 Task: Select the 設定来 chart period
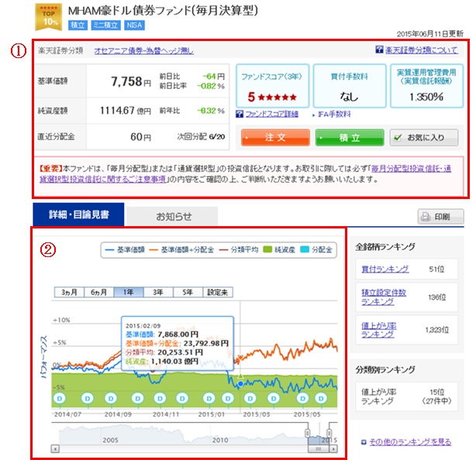coord(218,292)
